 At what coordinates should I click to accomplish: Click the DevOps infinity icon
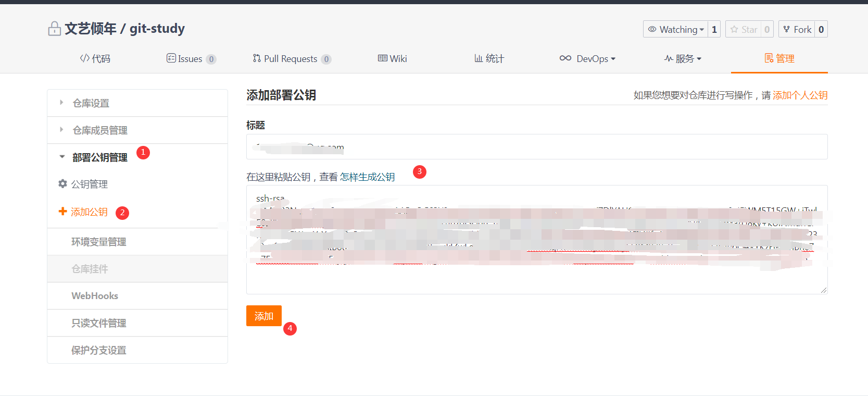(x=565, y=58)
